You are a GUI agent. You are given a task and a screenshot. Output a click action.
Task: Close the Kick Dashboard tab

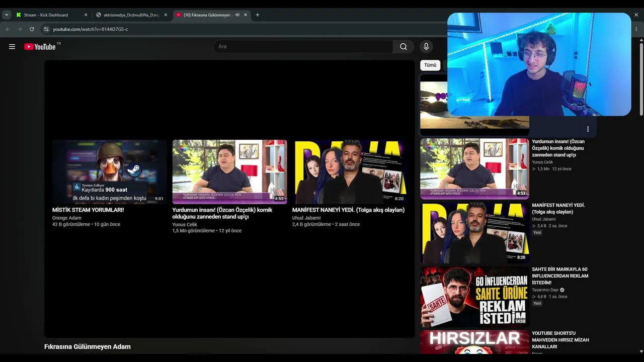coord(86,15)
